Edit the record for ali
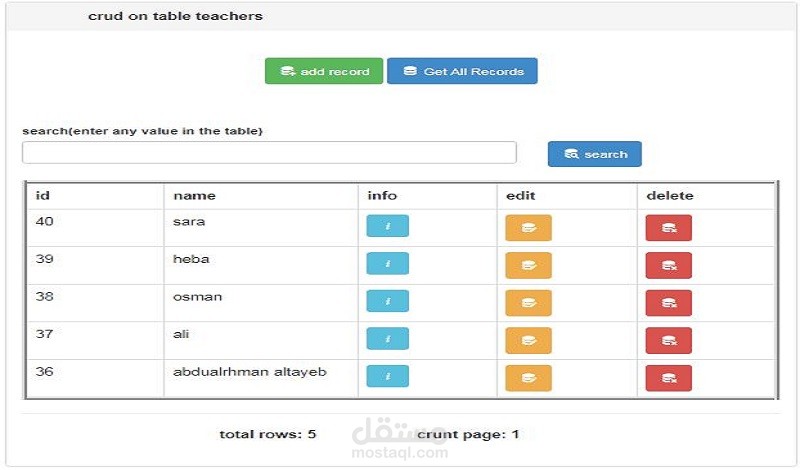 (528, 340)
